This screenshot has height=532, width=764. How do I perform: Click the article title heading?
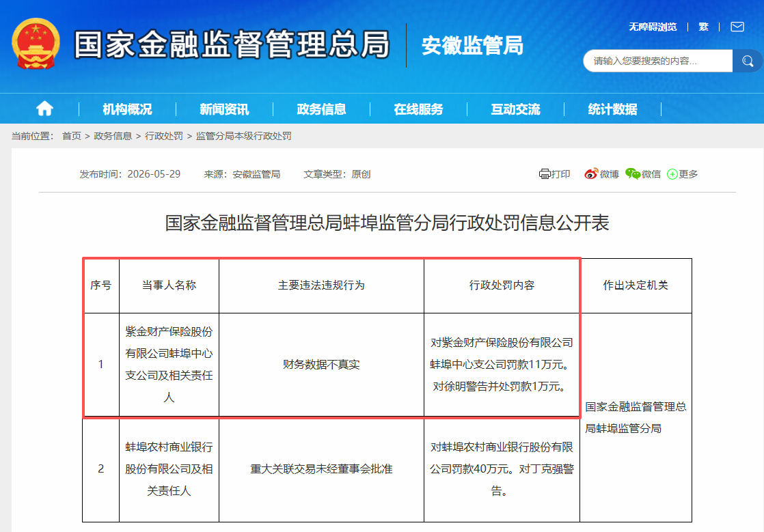(x=387, y=223)
